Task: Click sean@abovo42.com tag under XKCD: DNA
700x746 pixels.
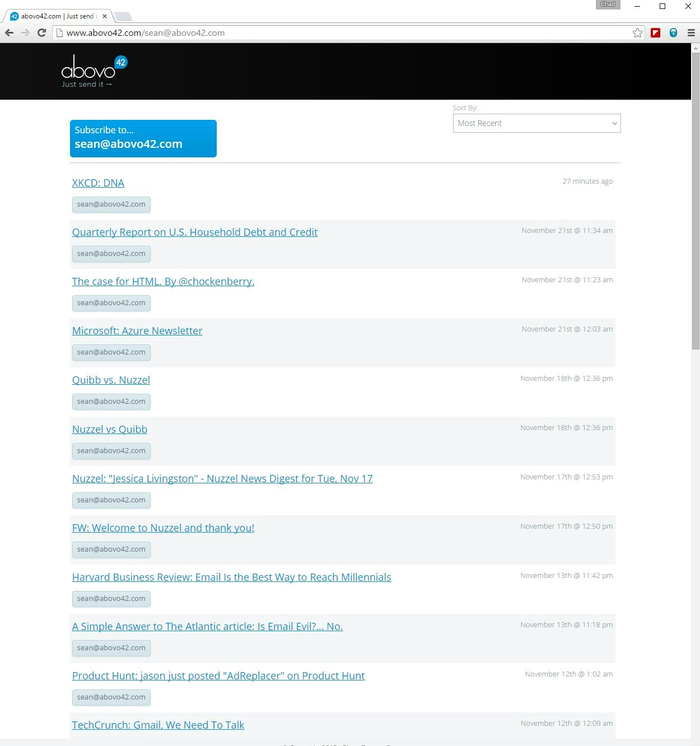Action: click(x=111, y=204)
